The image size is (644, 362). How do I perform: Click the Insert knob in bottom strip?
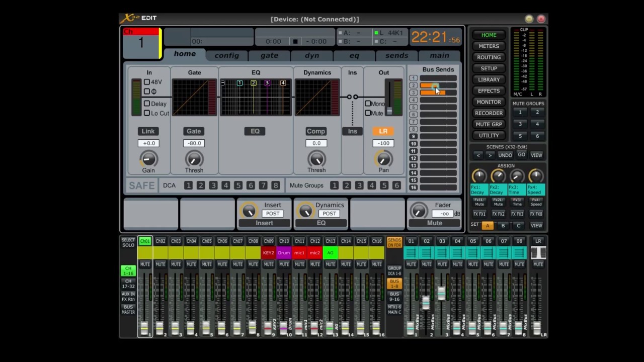click(x=249, y=211)
